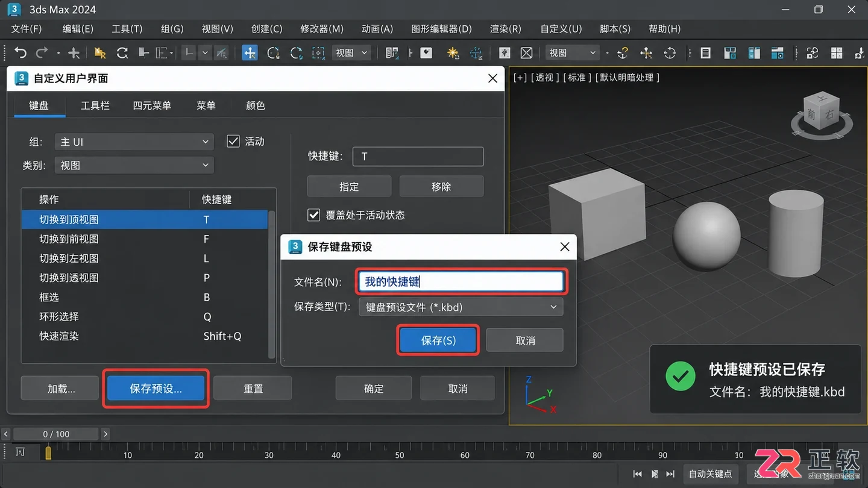Click the Undo arrow in the main toolbar
Screen dimensions: 868x488
(x=20, y=53)
